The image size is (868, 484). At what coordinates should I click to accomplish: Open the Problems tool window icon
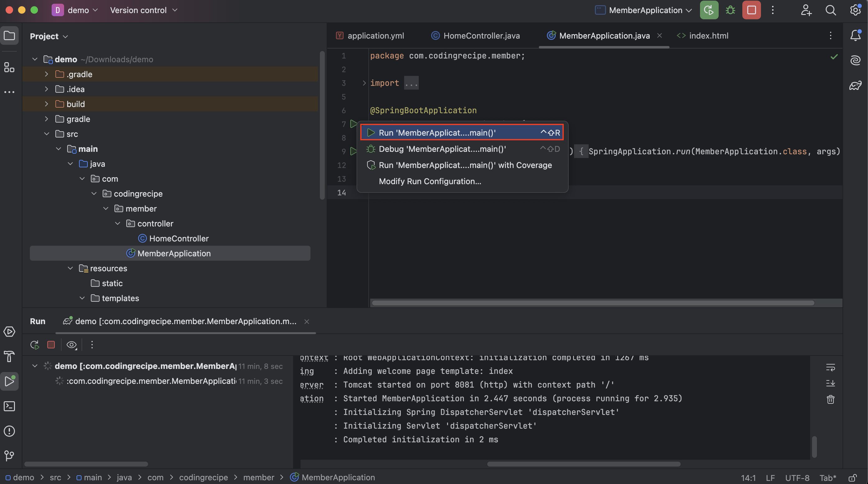(x=9, y=431)
